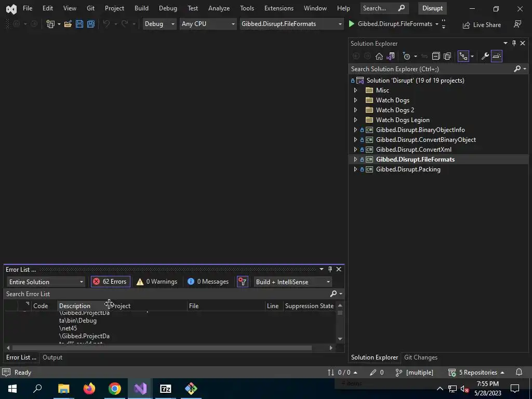The width and height of the screenshot is (532, 399).
Task: Click the Pending Changes Filter clock icon
Action: [x=406, y=56]
